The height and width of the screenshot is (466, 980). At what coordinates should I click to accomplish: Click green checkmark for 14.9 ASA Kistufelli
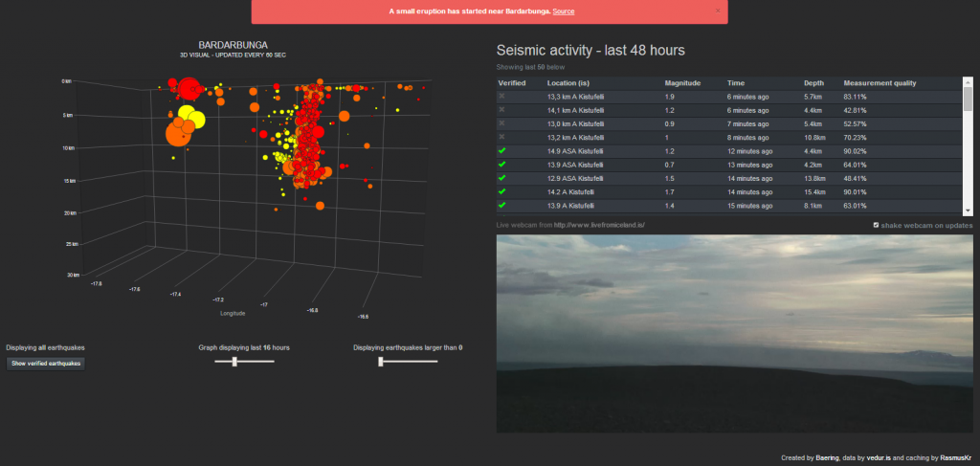pos(503,151)
